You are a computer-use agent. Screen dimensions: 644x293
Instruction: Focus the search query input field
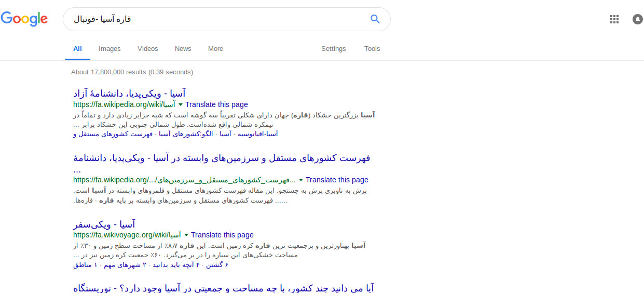click(215, 19)
